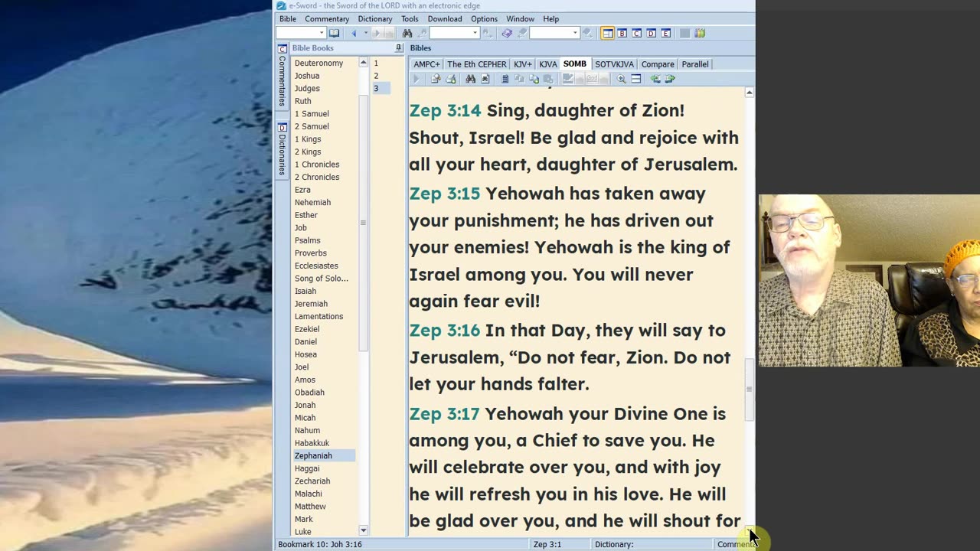Select chapter 1 of Zephaniah
The height and width of the screenshot is (551, 980).
click(x=376, y=63)
